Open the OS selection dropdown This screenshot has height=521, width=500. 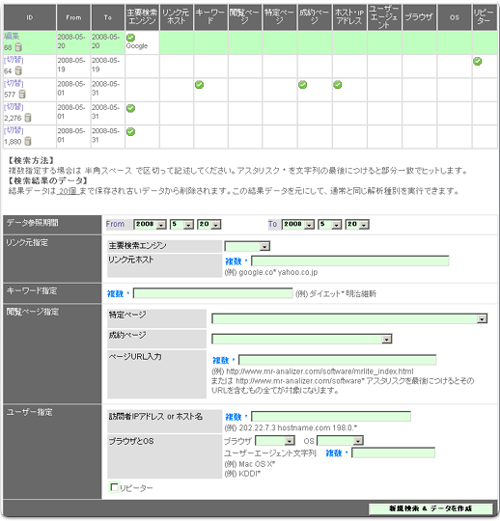pos(340,441)
